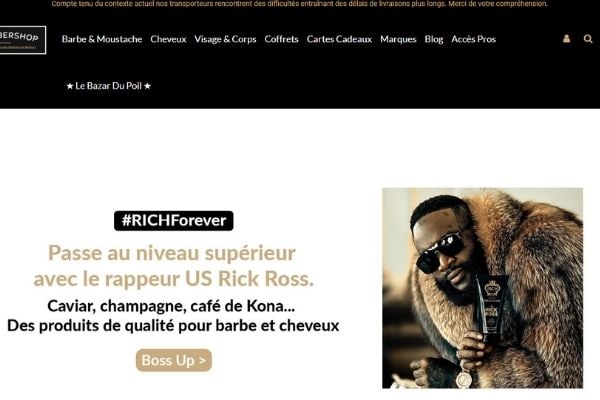Open Barbe & Moustache menu
Screen dimensions: 600x400
pyautogui.click(x=102, y=39)
